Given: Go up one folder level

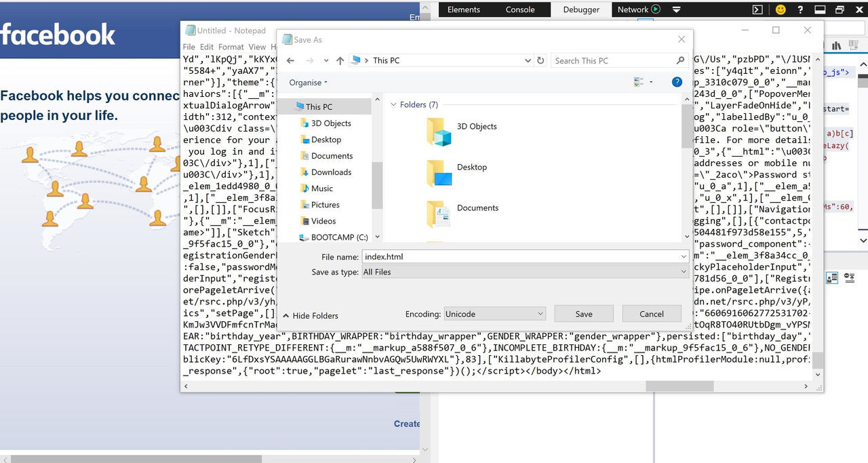Looking at the screenshot, I should tap(340, 60).
